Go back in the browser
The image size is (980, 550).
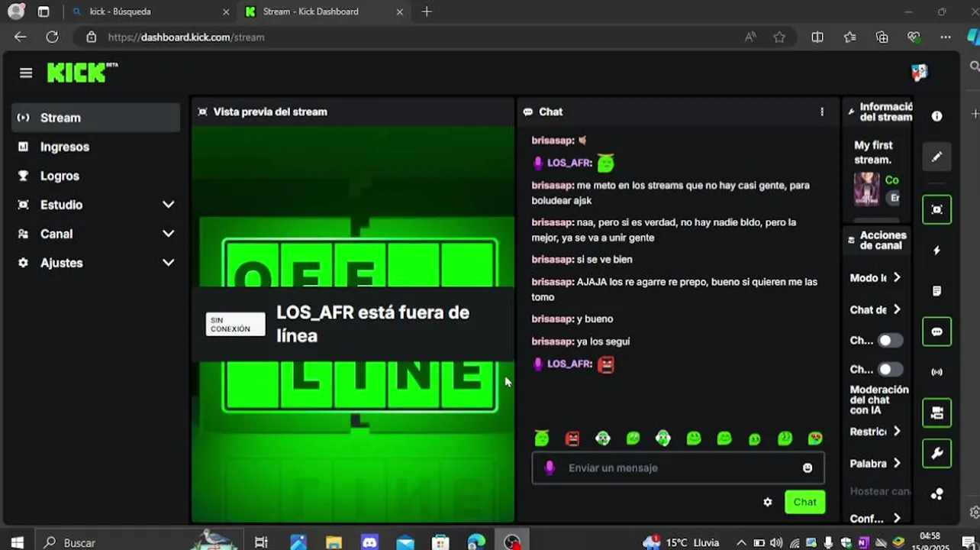21,37
